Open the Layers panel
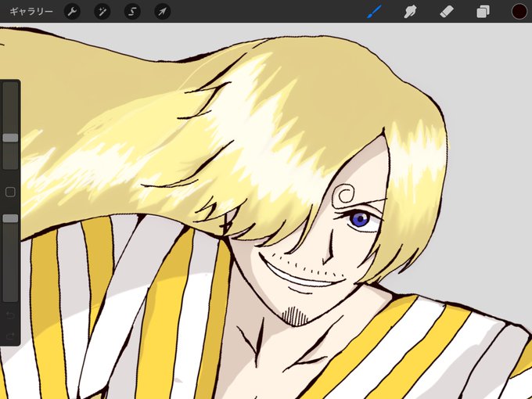Screen dimensions: 532x399 pos(483,12)
